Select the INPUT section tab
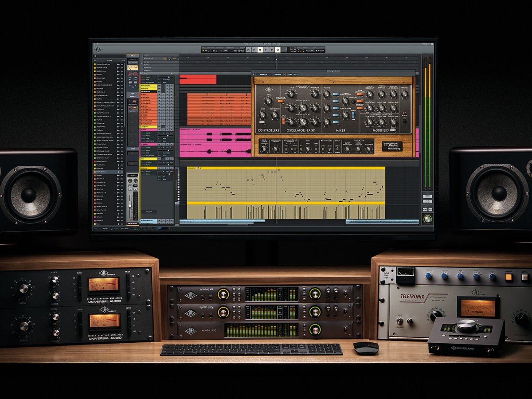 coord(133,56)
